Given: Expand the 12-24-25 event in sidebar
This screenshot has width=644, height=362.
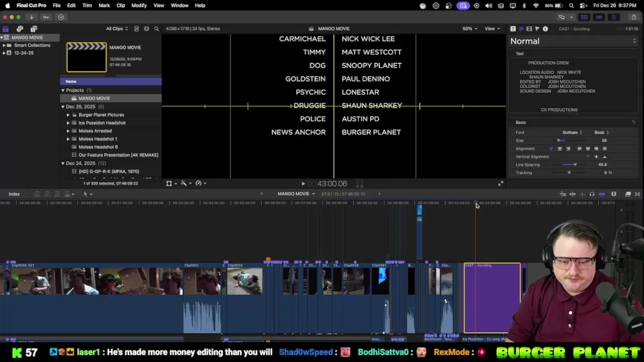Looking at the screenshot, I should (x=4, y=53).
